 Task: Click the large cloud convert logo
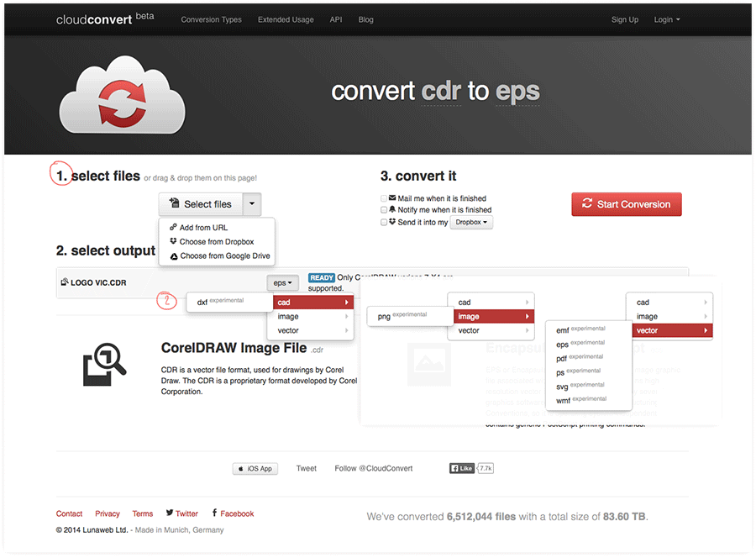[x=123, y=95]
